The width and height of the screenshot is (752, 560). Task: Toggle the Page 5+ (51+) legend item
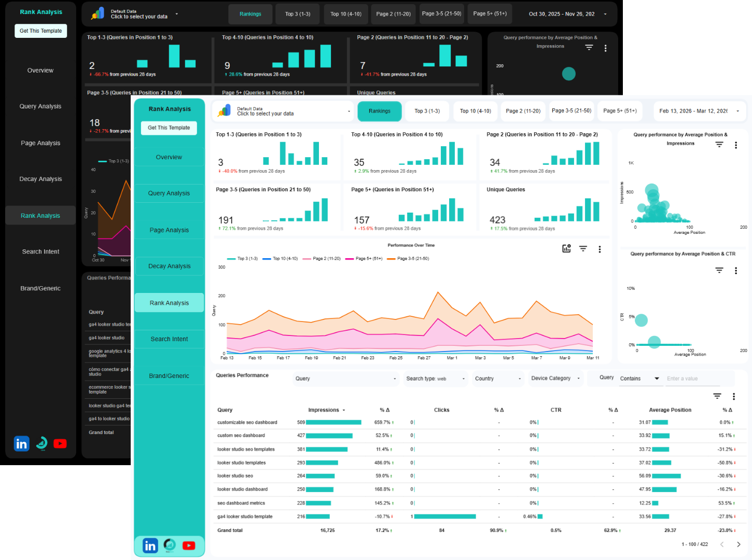tap(364, 258)
